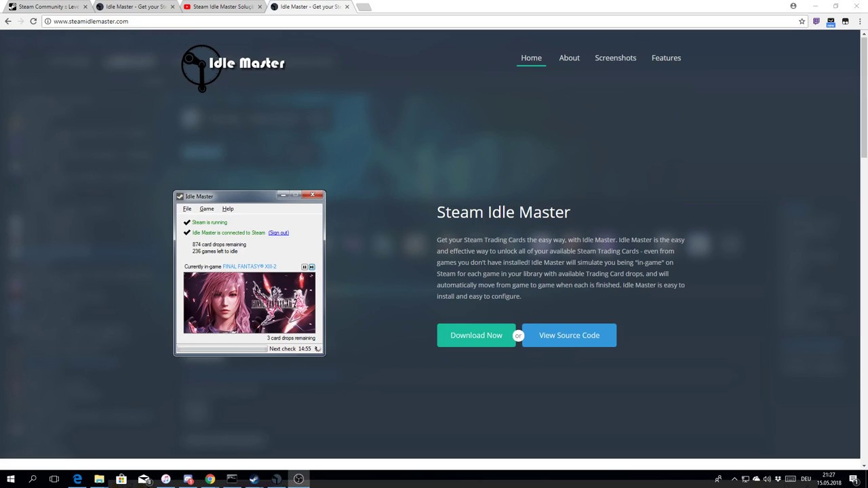Screen dimensions: 868x488
Task: Open network status tray icon
Action: [x=745, y=479]
